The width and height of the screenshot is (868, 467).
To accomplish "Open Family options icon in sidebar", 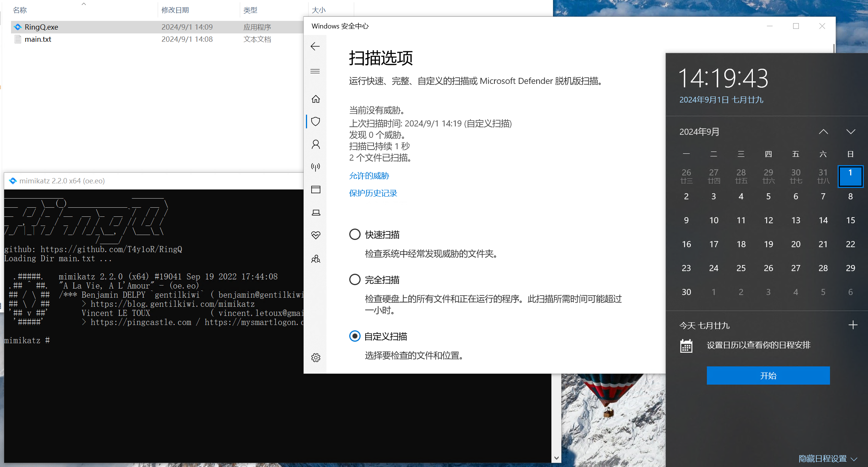I will (315, 259).
